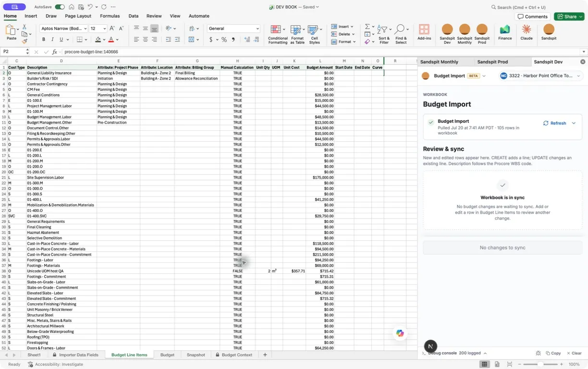Click the Increase Font Size icon

[112, 28]
